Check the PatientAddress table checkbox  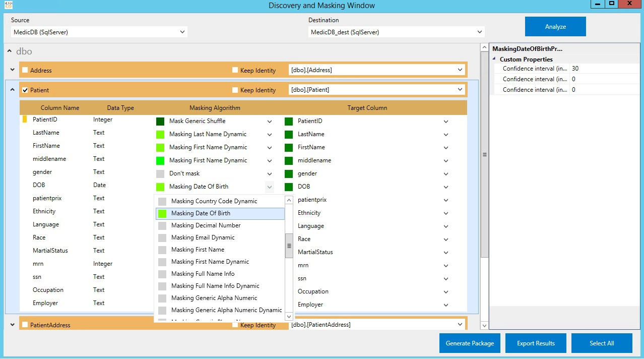click(25, 325)
